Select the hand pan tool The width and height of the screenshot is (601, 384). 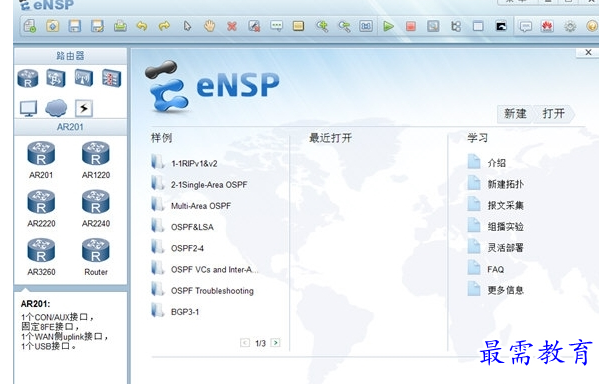tap(209, 26)
